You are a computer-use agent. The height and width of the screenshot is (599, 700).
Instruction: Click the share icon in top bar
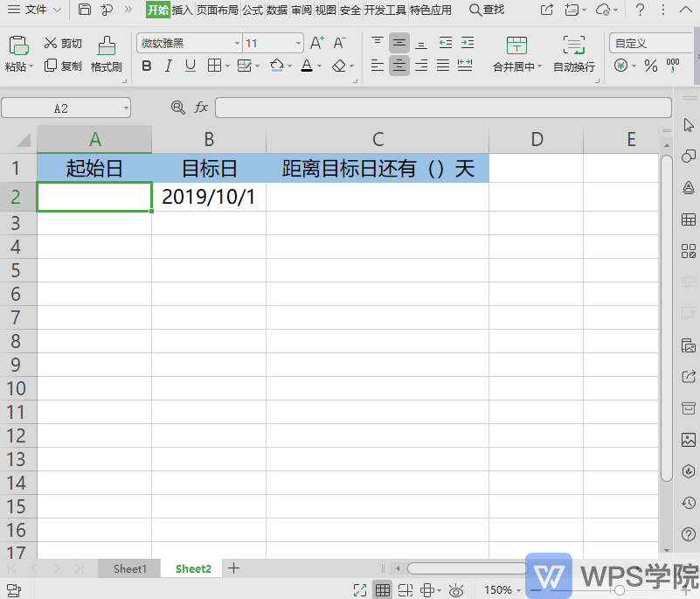(x=547, y=10)
